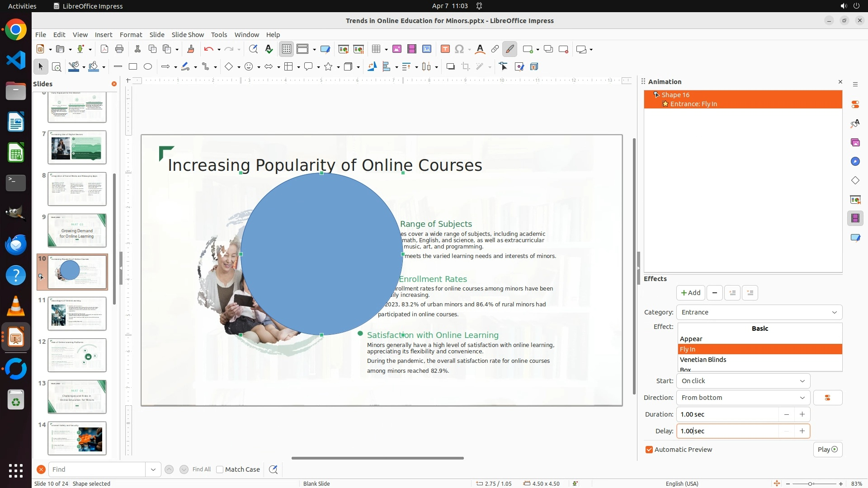Click the zoom slider in status bar
This screenshot has width=868, height=488.
click(810, 483)
